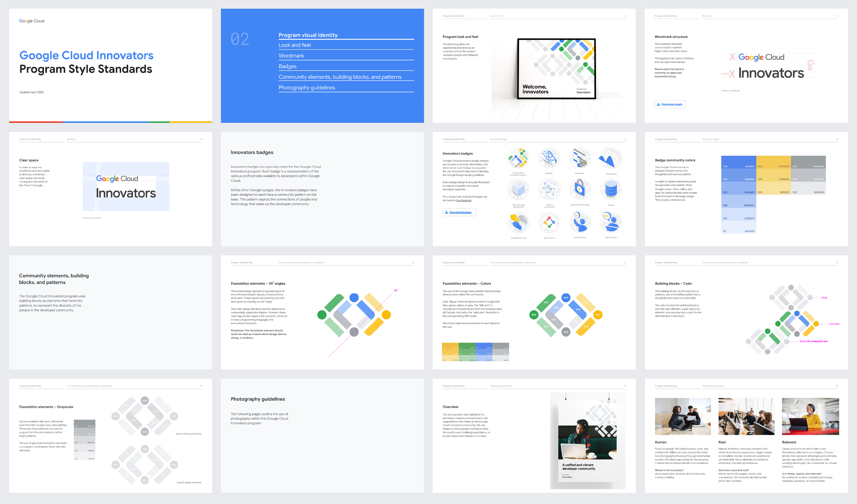Pick the yellow 400 #FCC934 swatch

pos(773,162)
